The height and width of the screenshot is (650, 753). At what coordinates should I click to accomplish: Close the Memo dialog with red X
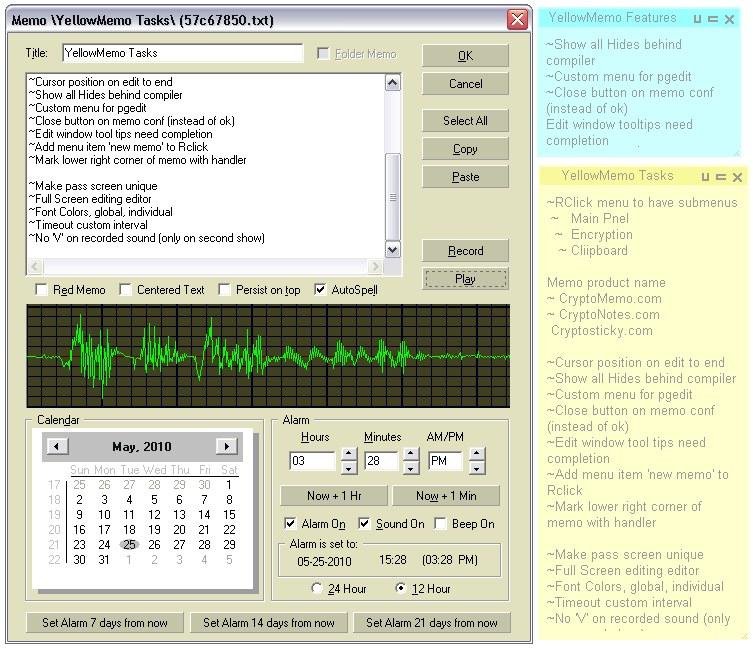(517, 20)
